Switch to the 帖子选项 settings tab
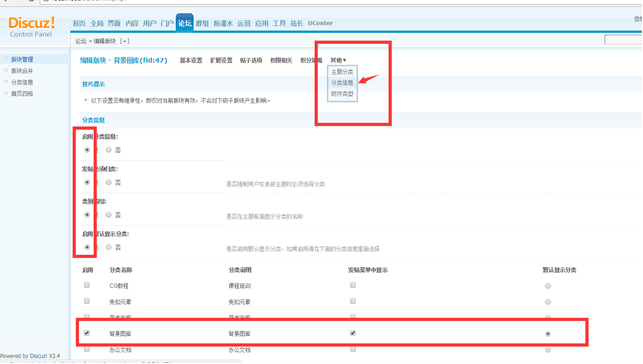The width and height of the screenshot is (643, 364). tap(251, 60)
